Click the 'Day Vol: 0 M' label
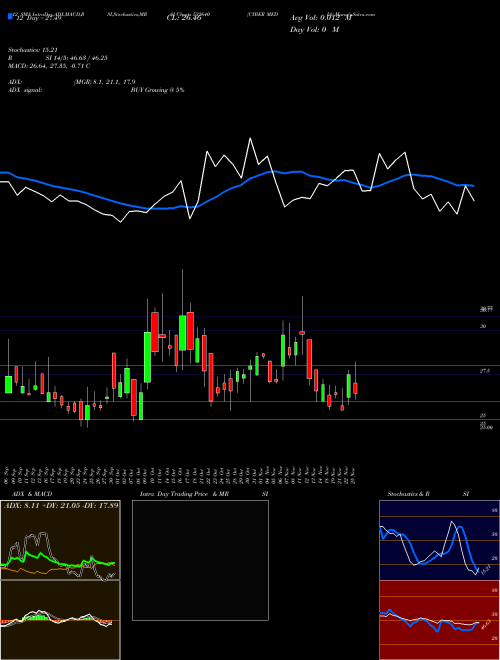The image size is (500, 660). tap(314, 30)
